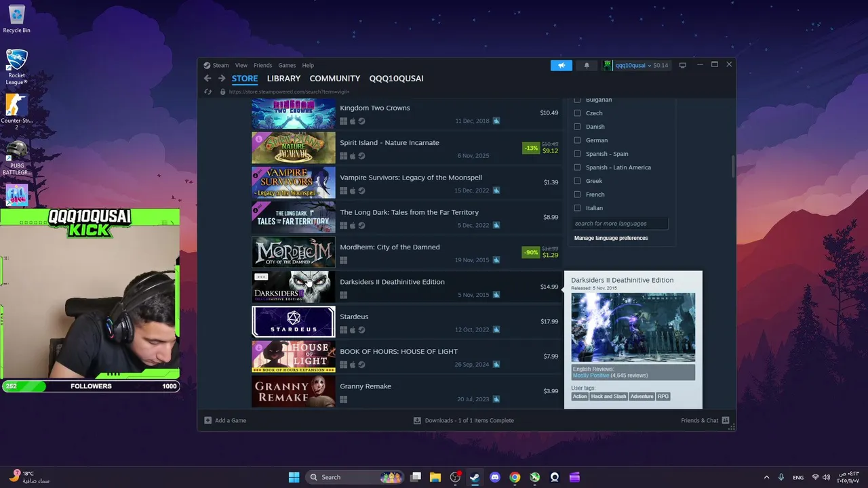Click the Steam taskbar icon
The image size is (868, 488).
click(x=475, y=477)
